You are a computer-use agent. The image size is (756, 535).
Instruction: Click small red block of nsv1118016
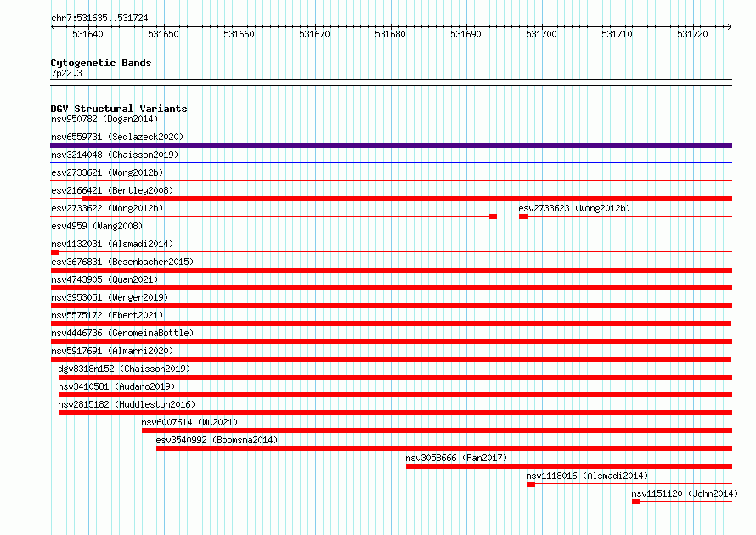tap(531, 484)
